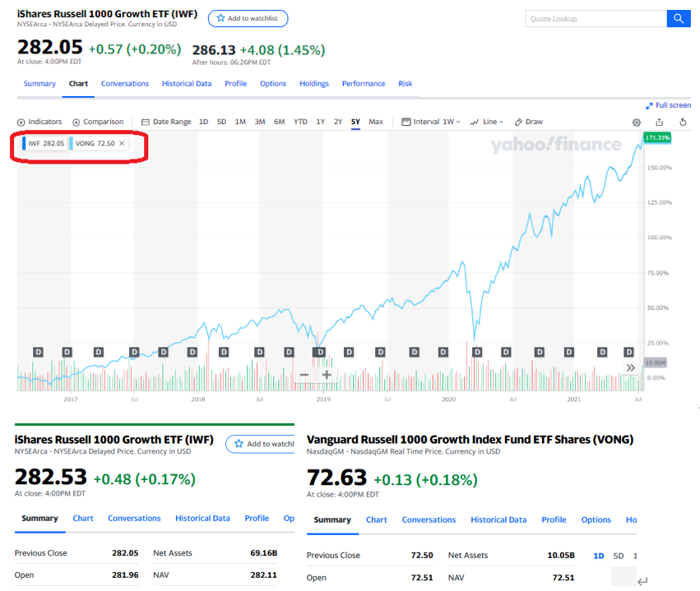Viewport: 700px width, 591px height.
Task: Click IWF Net Assets value 69.16B
Action: pyautogui.click(x=263, y=553)
